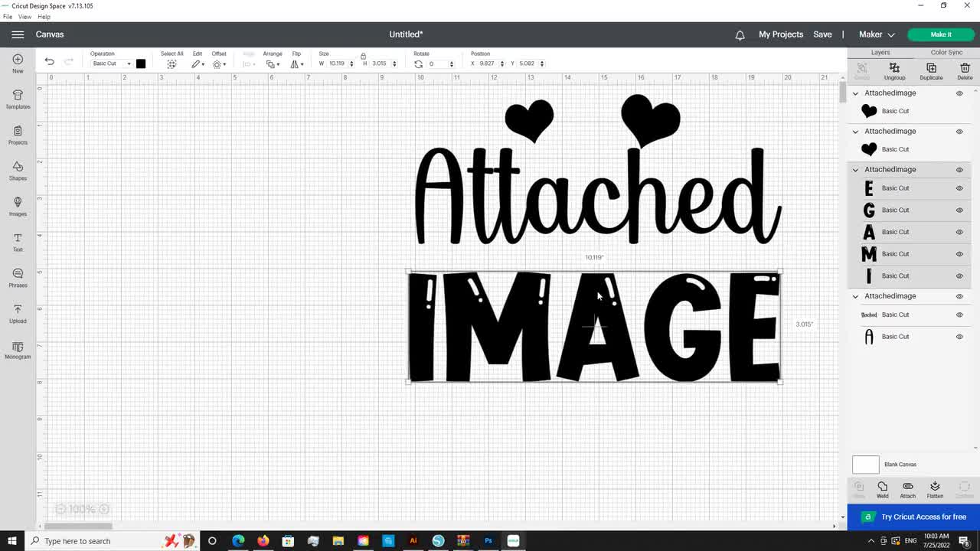Collapse the Attachedimage group with script letters
This screenshot has height=551, width=980.
click(x=856, y=296)
